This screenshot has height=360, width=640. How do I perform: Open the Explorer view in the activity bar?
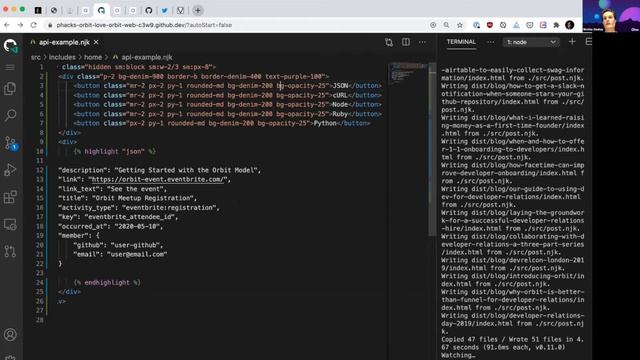10,88
